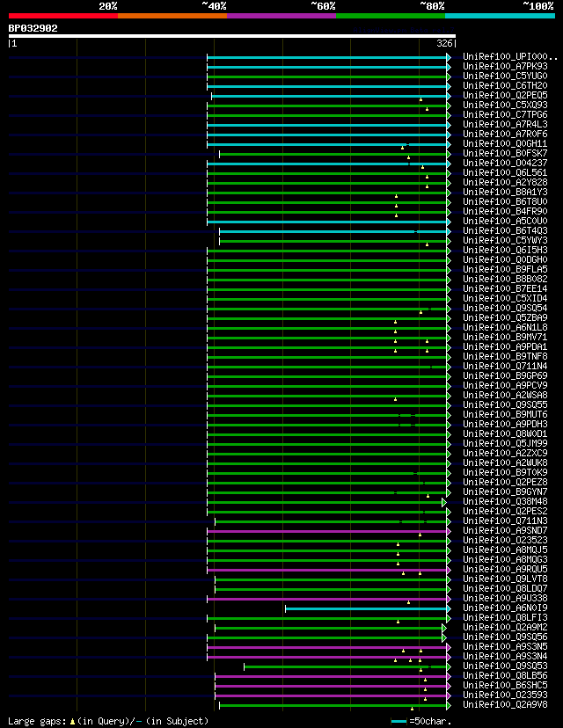The image size is (563, 728).
Task: Select the UniRef100_A5C0U0 label
Action: tap(506, 221)
